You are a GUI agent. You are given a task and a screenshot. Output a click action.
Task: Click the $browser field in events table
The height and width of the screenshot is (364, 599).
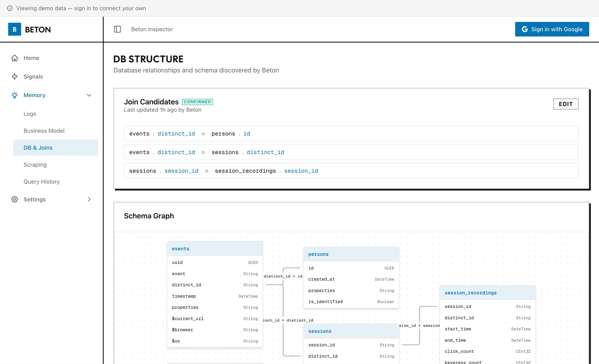(215, 330)
